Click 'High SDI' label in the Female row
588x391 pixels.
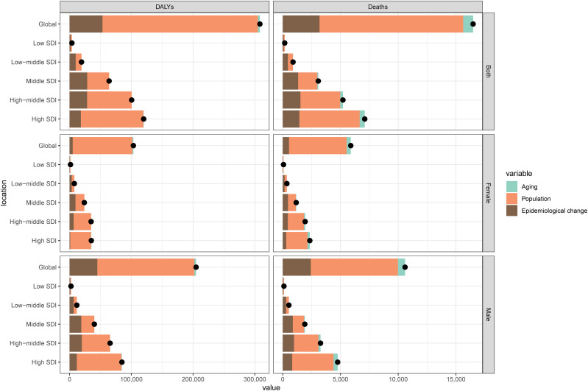click(44, 241)
